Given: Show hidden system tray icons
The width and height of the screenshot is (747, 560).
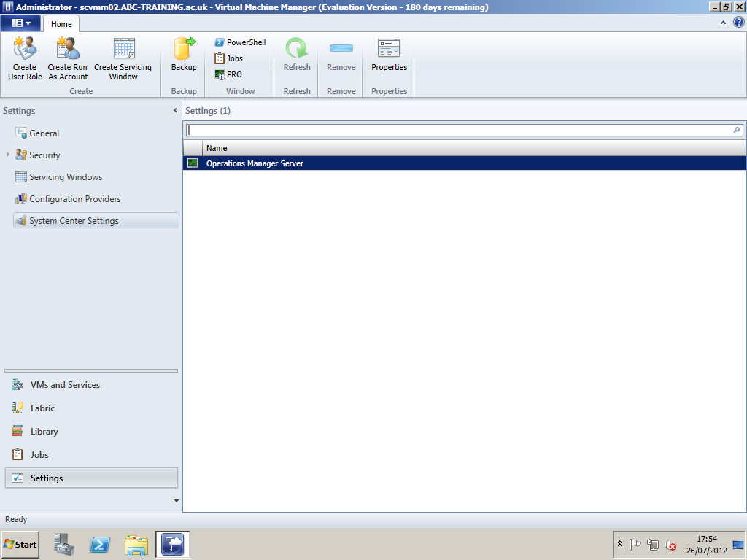Looking at the screenshot, I should tap(619, 544).
